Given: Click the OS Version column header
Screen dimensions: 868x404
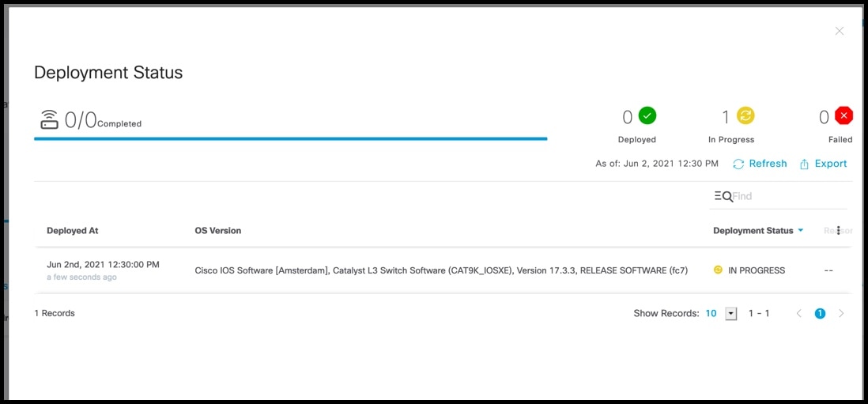Looking at the screenshot, I should click(x=217, y=230).
